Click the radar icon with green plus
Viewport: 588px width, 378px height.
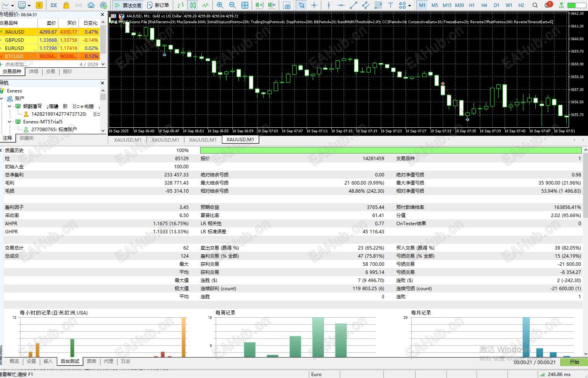104,5
